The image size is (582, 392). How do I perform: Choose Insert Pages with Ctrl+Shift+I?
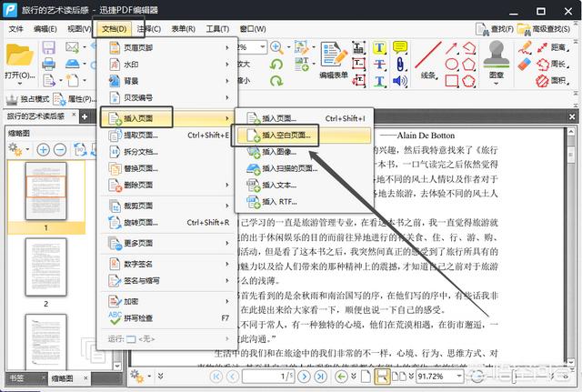pos(304,118)
